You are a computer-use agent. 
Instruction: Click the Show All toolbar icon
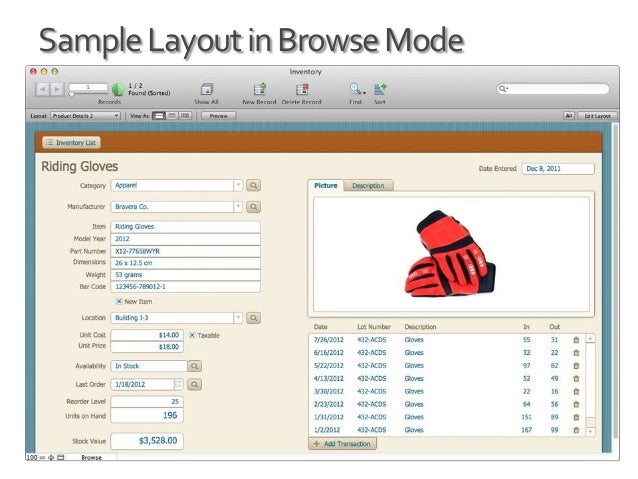207,89
